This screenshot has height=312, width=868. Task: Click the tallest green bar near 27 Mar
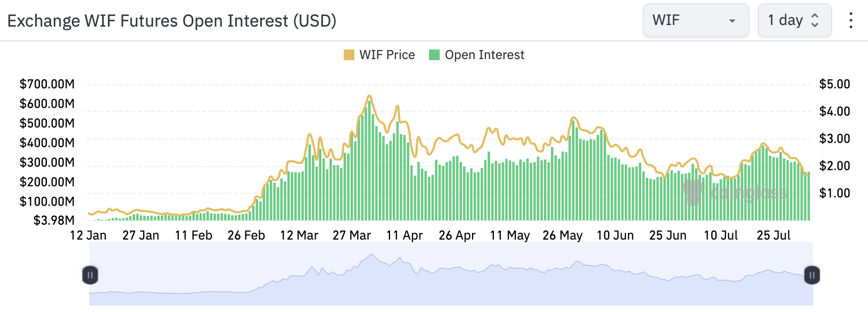(x=369, y=160)
